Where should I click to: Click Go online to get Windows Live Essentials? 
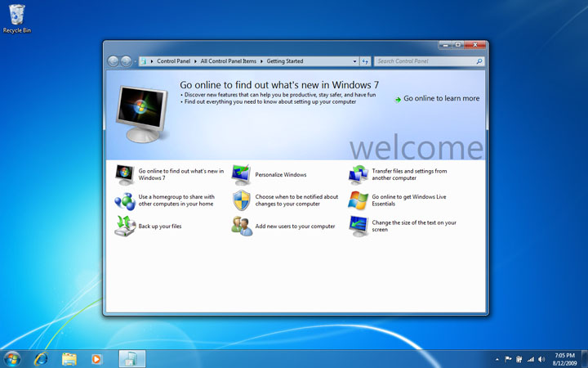[x=412, y=200]
